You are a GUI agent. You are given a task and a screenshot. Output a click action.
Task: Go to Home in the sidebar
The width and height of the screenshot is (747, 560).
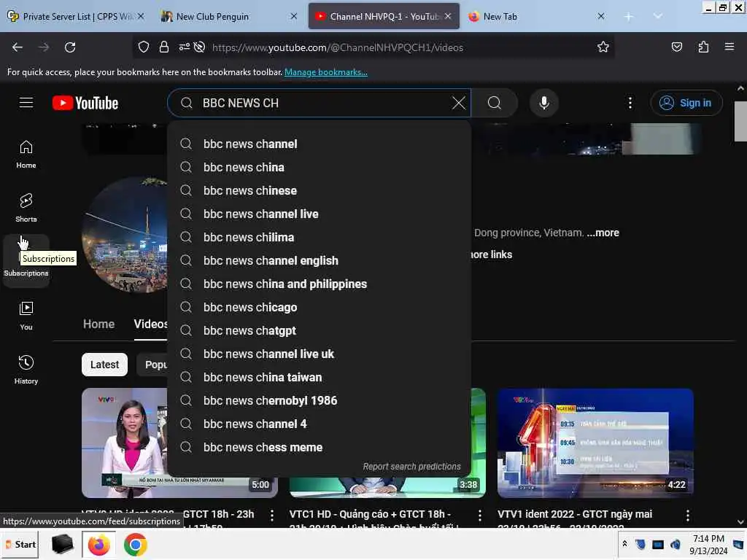(x=26, y=155)
